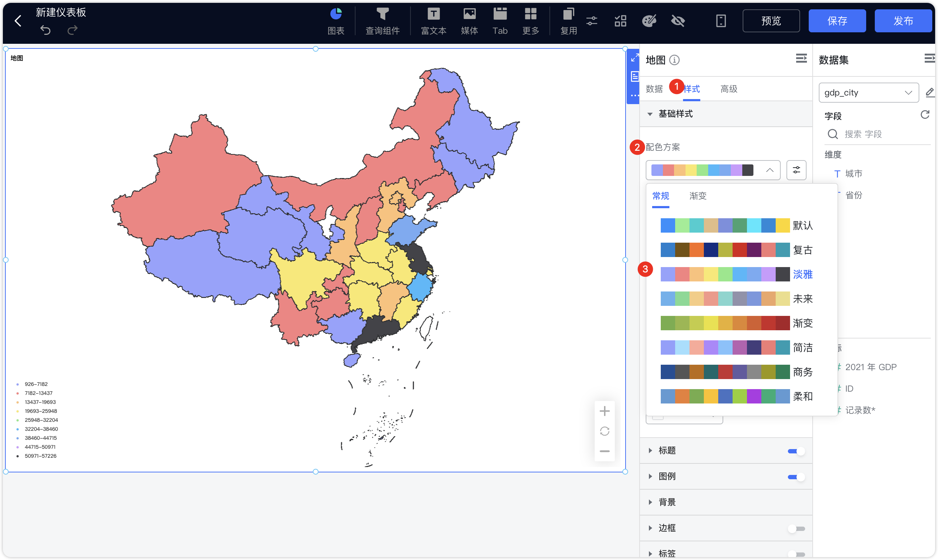
Task: Click the 新建仪表板 dashboard title
Action: (x=61, y=13)
